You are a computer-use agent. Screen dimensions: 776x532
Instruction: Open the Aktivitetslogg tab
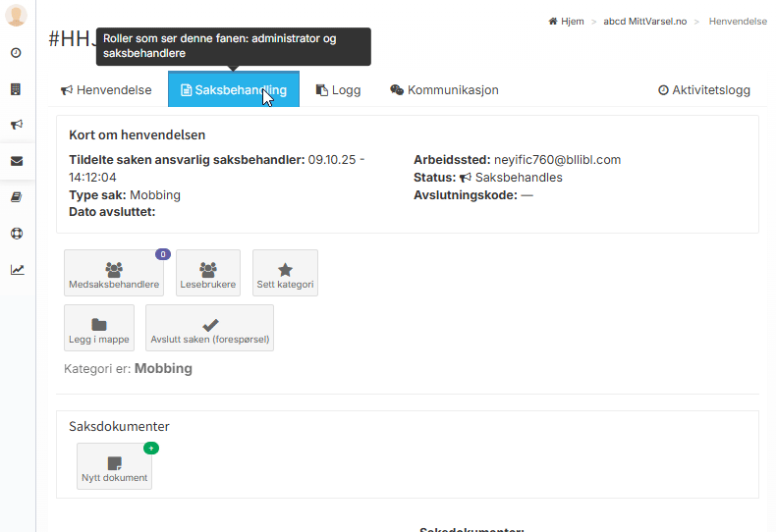704,90
